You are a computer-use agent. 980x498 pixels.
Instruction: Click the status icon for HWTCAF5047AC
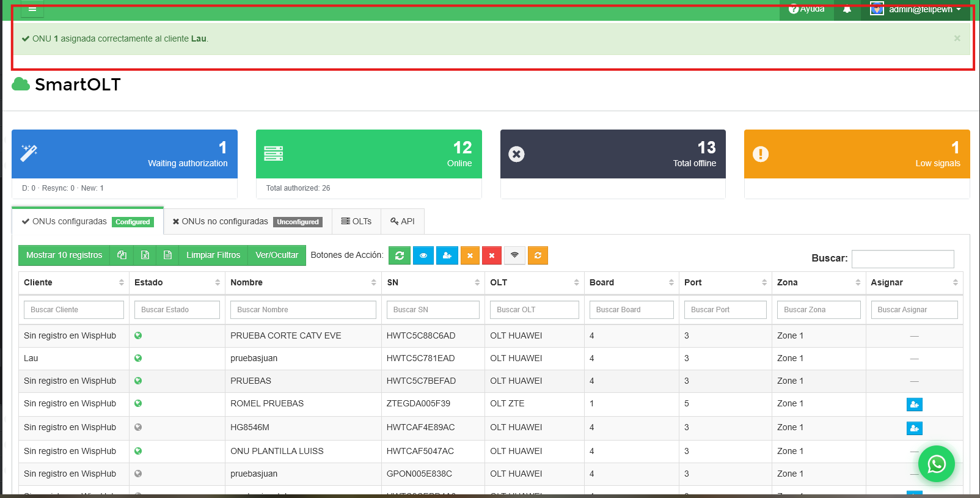[x=138, y=451]
